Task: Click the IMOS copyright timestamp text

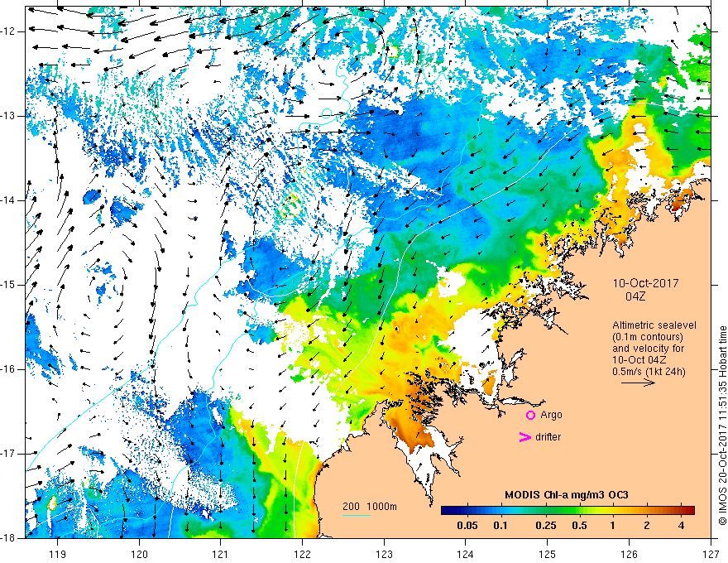Action: coord(722,425)
